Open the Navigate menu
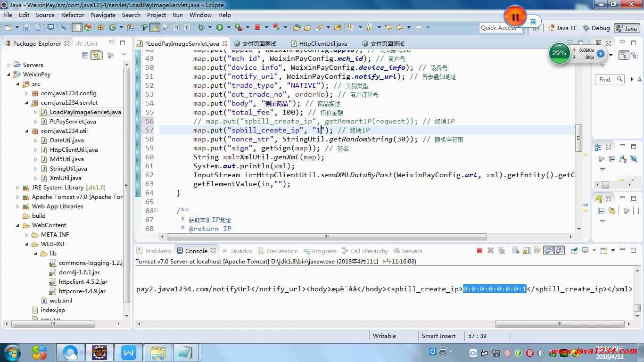644x362 pixels. (x=103, y=15)
